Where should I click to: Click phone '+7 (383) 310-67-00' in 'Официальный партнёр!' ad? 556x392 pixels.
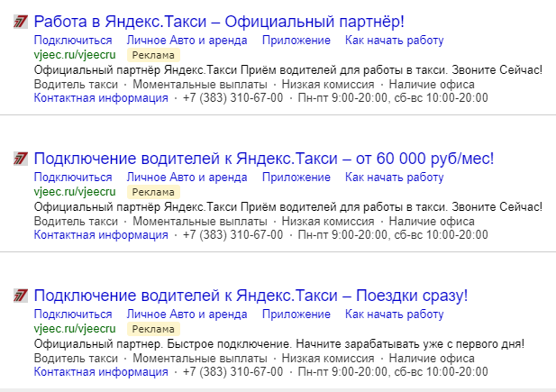pyautogui.click(x=233, y=98)
